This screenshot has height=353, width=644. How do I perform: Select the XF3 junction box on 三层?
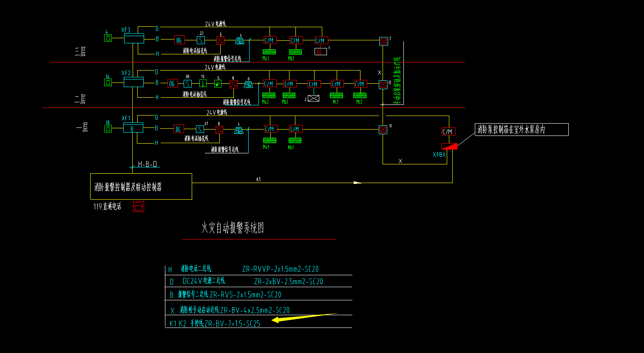click(x=134, y=38)
